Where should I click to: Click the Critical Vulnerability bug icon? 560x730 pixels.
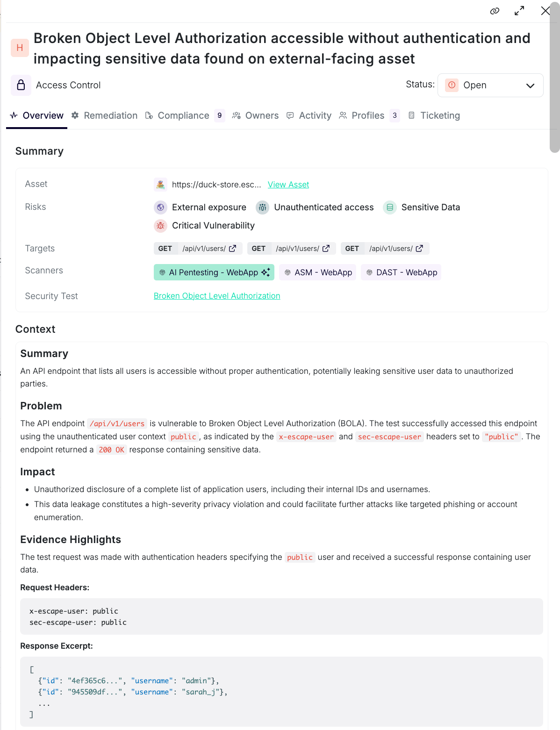click(160, 226)
